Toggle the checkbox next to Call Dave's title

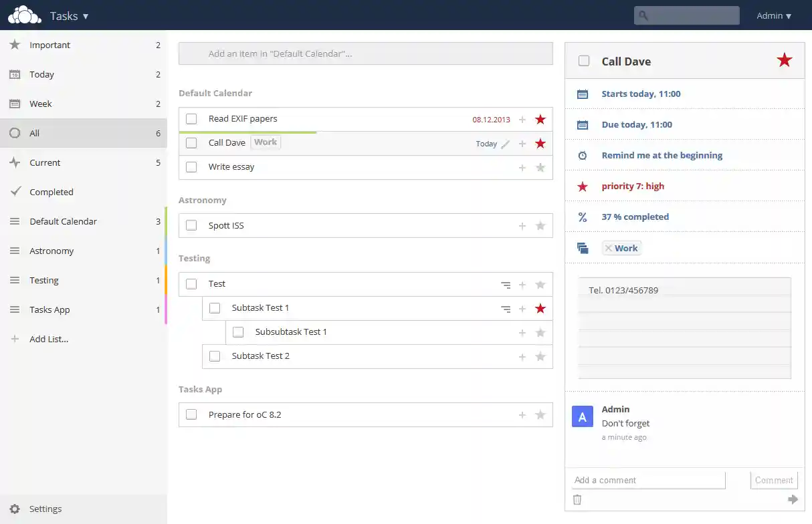pos(583,61)
